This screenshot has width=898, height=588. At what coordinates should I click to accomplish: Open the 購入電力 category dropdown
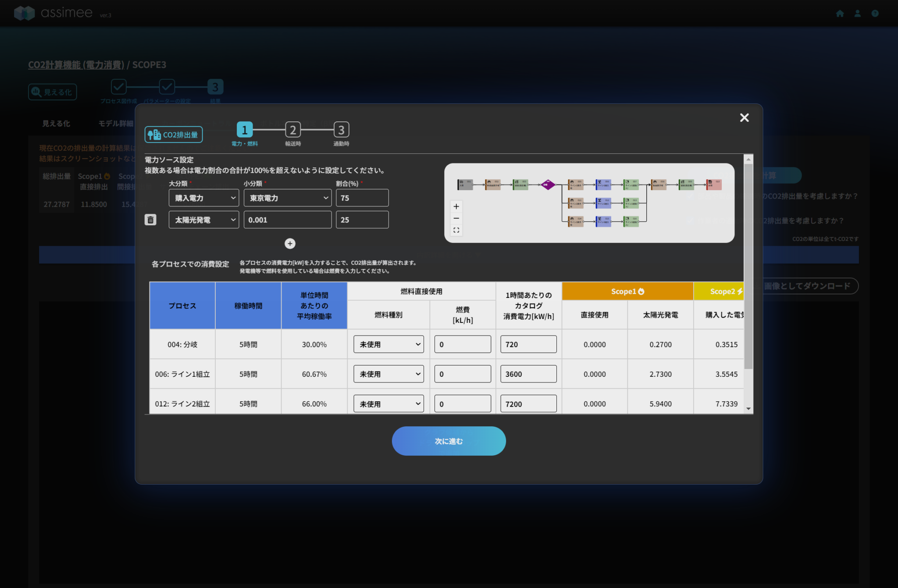(204, 198)
